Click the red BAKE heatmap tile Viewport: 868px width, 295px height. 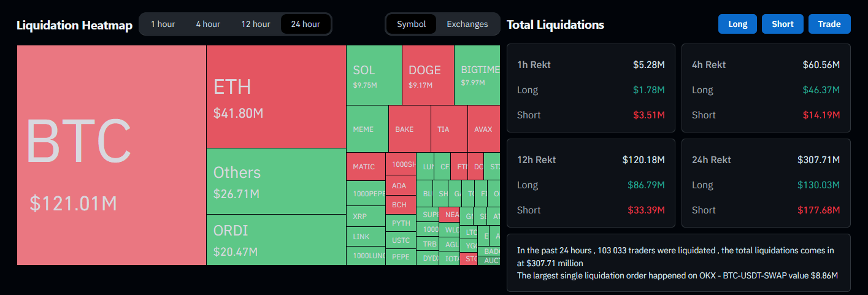(x=409, y=129)
